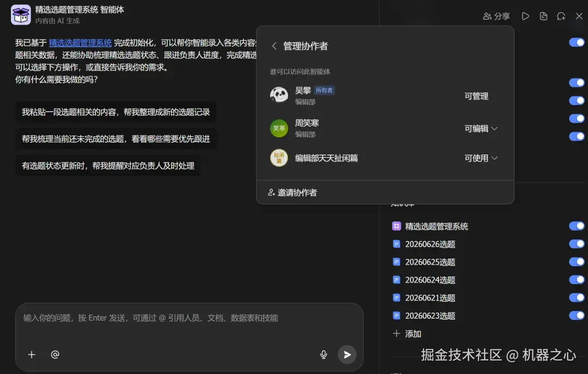Click the purple 精选选题管理系统 base icon
588x374 pixels.
[x=396, y=226]
